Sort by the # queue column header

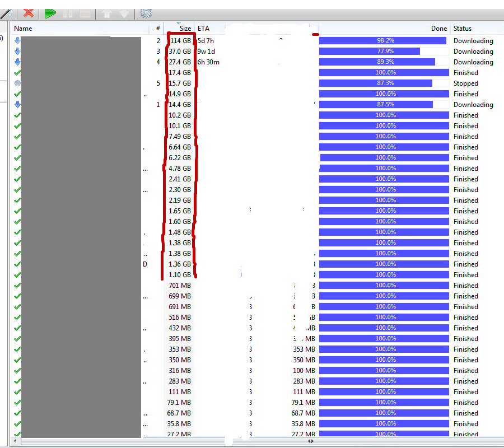pyautogui.click(x=157, y=29)
